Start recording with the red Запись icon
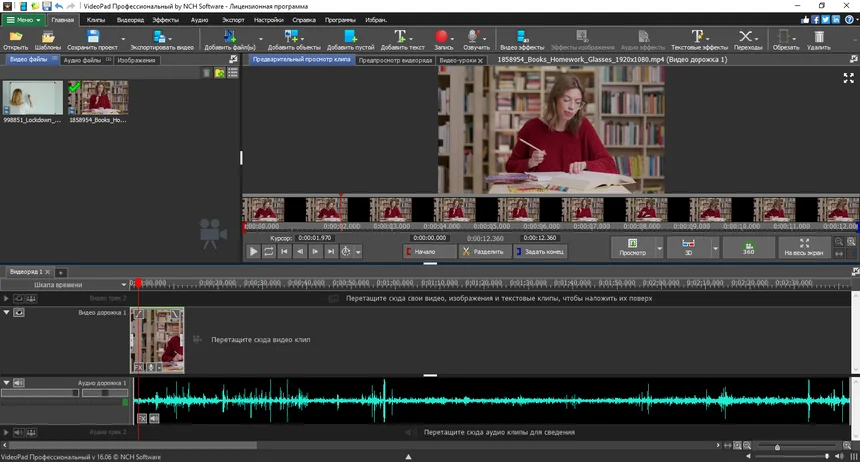This screenshot has height=462, width=860. 442,37
